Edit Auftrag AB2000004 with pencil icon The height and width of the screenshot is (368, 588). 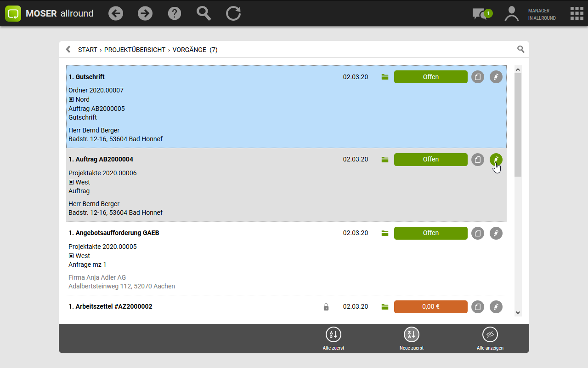pos(496,160)
